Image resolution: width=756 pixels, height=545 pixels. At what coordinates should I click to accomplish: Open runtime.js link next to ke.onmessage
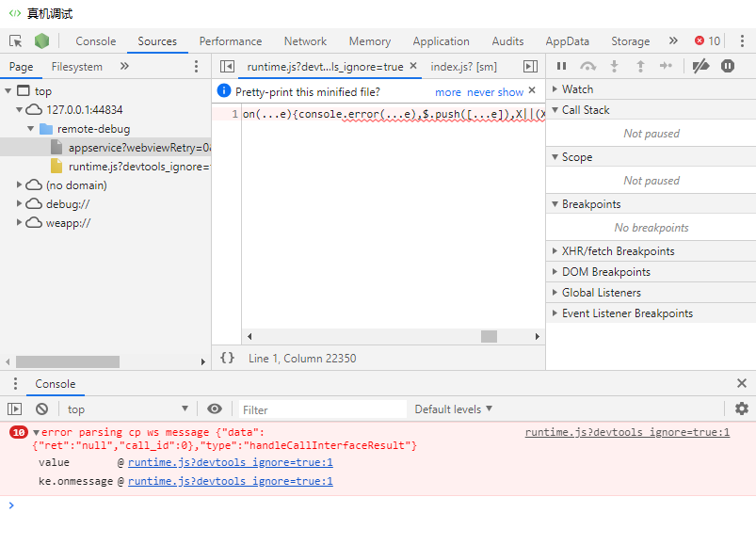[x=230, y=481]
